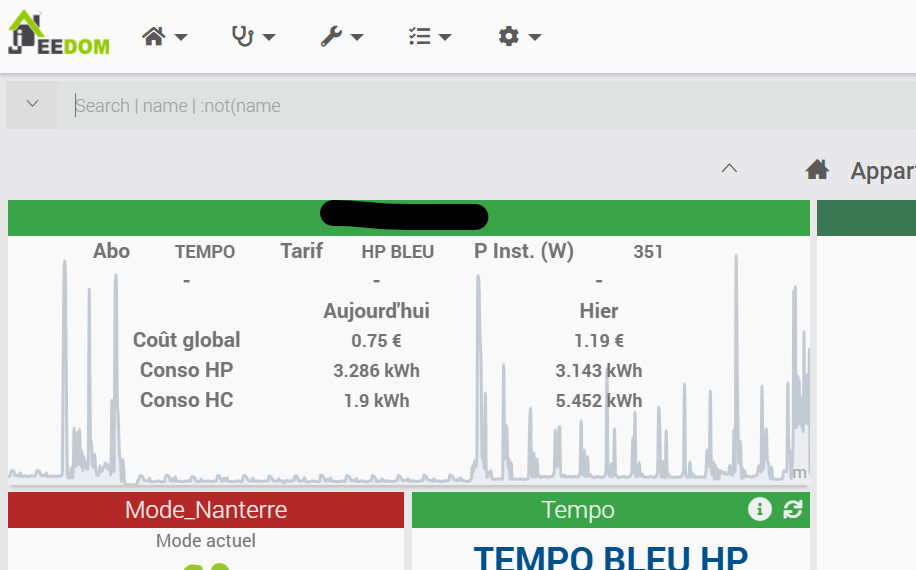Click the green energy widget title bar
Screen dimensions: 916x570
[x=409, y=218]
